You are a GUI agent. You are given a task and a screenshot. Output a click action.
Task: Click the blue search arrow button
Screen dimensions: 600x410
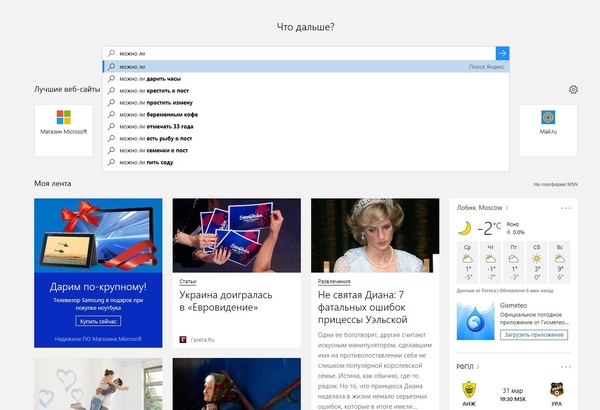pos(502,53)
